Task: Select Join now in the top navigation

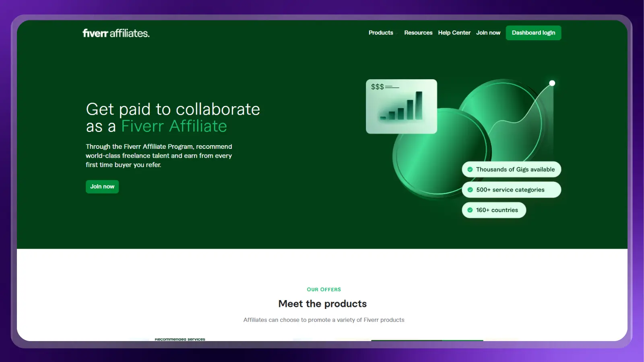Action: click(488, 33)
